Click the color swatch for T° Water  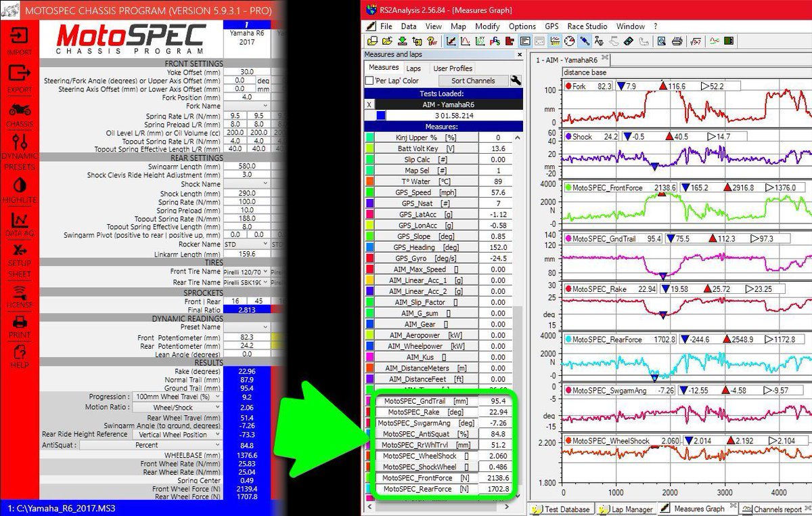click(369, 181)
